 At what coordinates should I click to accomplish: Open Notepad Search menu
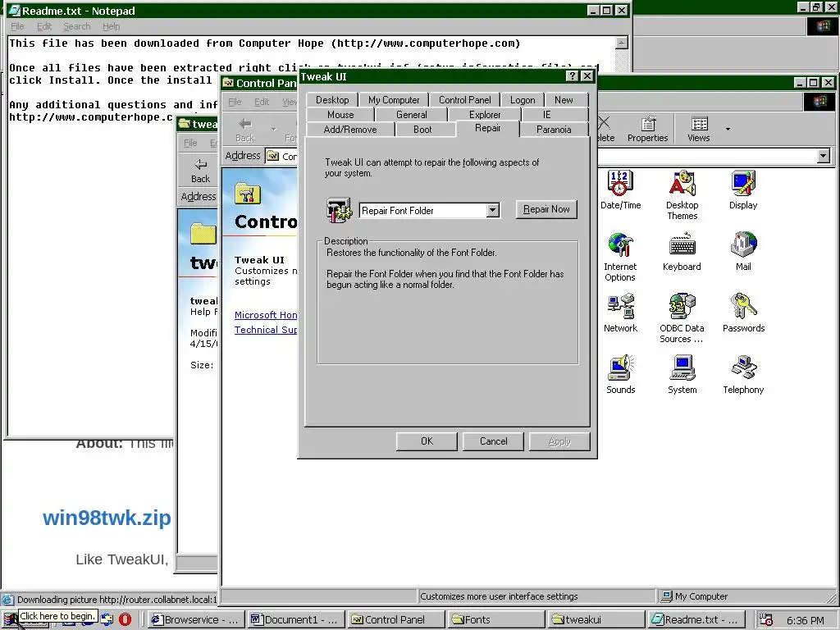pyautogui.click(x=76, y=26)
